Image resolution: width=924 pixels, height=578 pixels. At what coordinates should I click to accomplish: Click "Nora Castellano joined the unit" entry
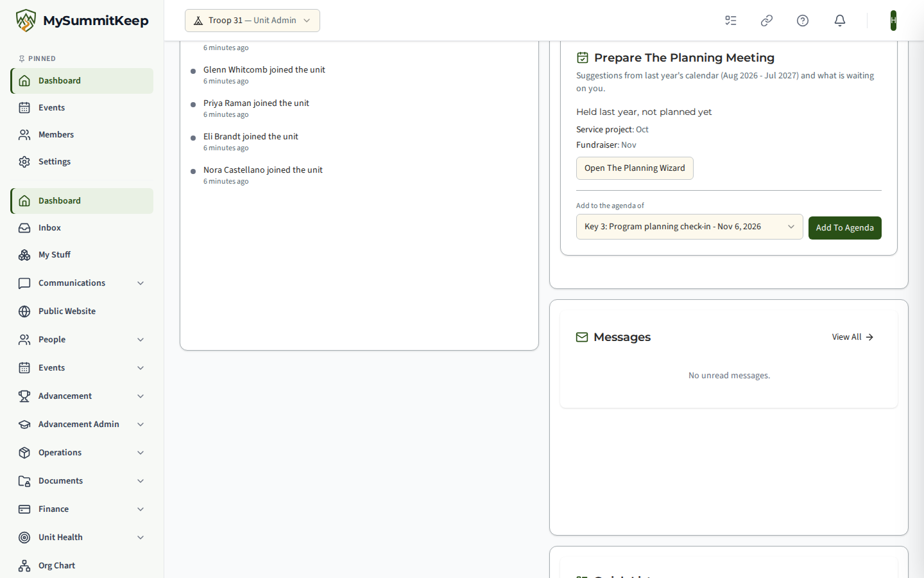(263, 170)
